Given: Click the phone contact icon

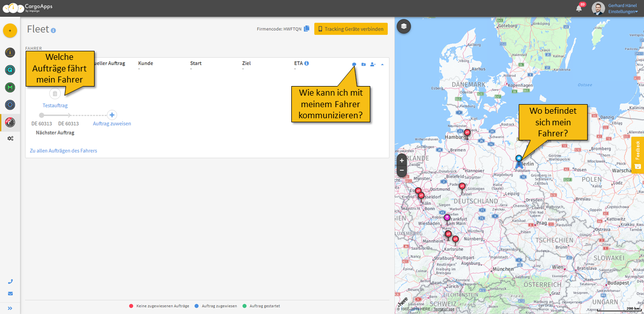Looking at the screenshot, I should coord(10,282).
